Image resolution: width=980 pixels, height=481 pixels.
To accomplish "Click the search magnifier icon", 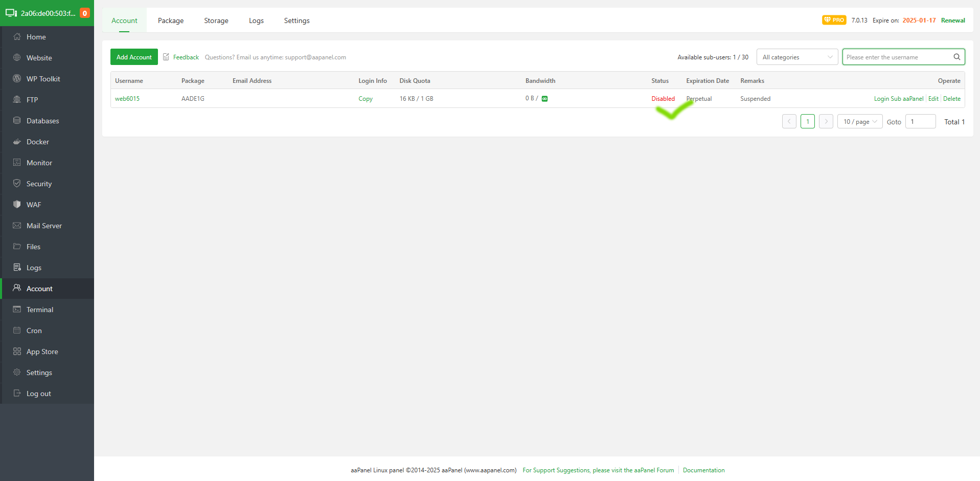I will coord(956,57).
